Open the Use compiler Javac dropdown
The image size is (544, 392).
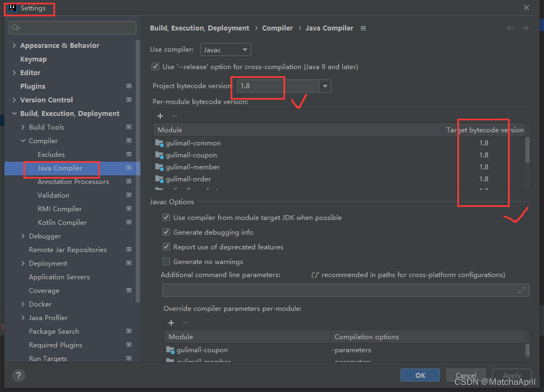pyautogui.click(x=226, y=50)
